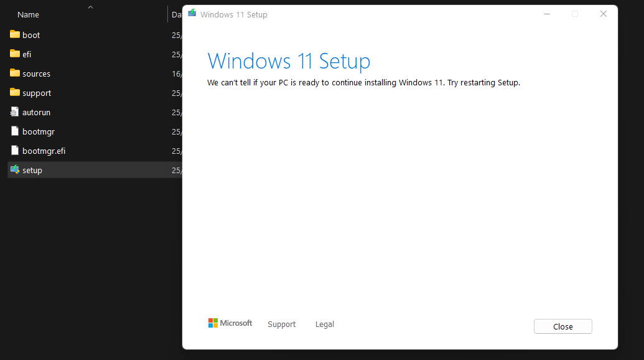Close the Setup window with X
The width and height of the screenshot is (644, 360).
[x=604, y=14]
